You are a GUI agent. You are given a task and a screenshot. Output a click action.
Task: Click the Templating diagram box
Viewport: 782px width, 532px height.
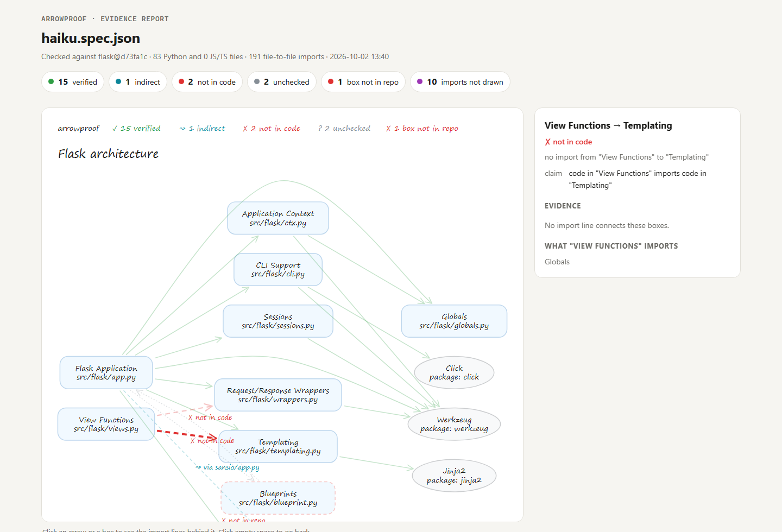pos(278,446)
